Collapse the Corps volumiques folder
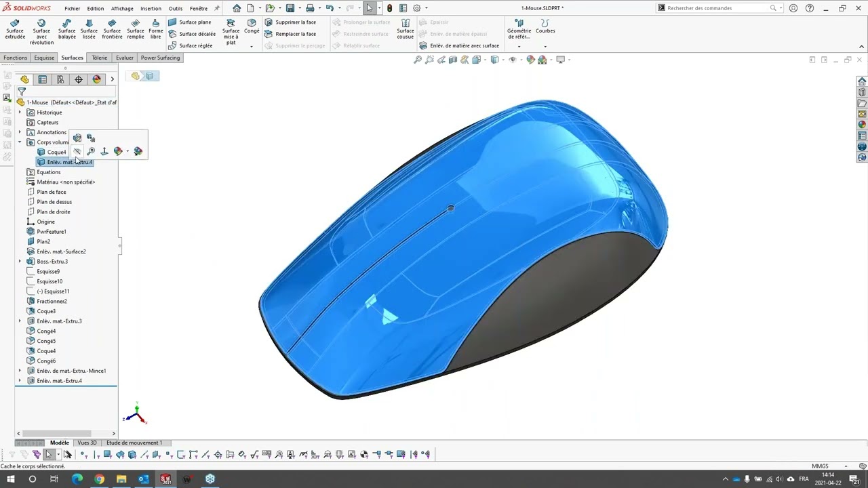The width and height of the screenshot is (868, 488). tap(20, 142)
